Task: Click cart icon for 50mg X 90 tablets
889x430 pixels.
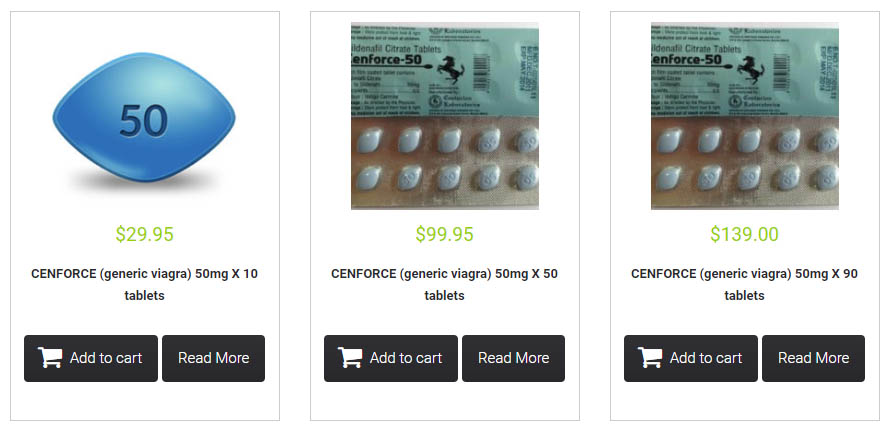Action: [650, 358]
